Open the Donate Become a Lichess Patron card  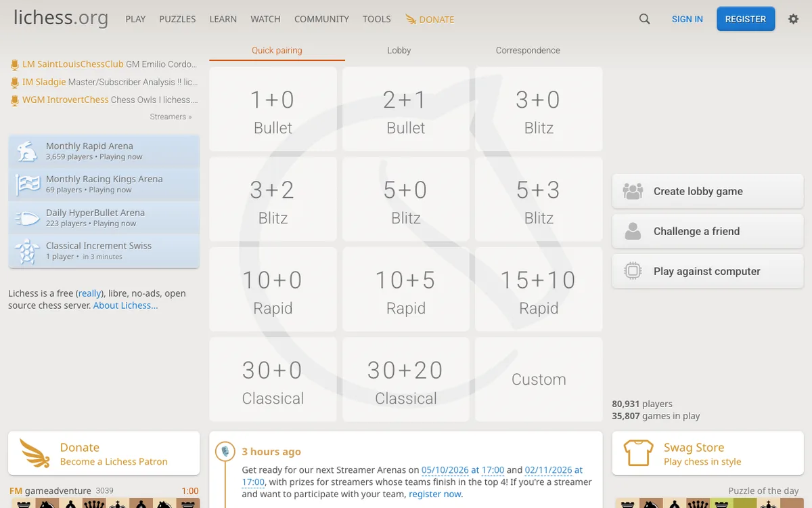104,453
